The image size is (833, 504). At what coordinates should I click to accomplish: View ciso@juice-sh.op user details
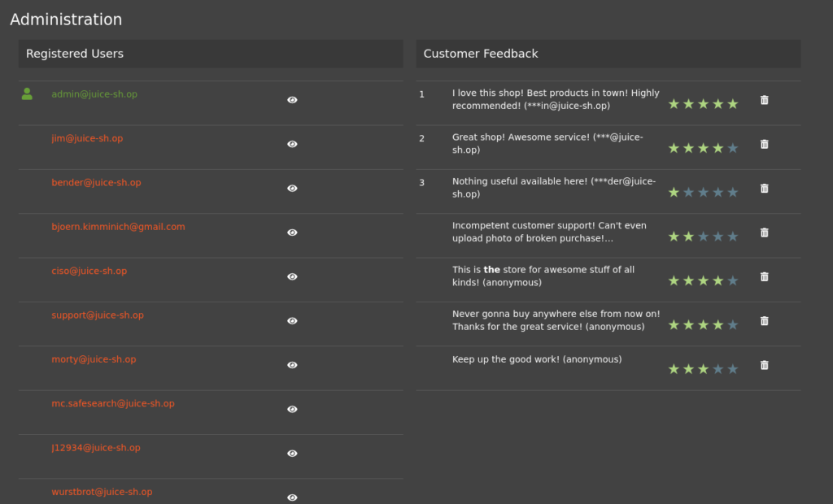point(292,276)
